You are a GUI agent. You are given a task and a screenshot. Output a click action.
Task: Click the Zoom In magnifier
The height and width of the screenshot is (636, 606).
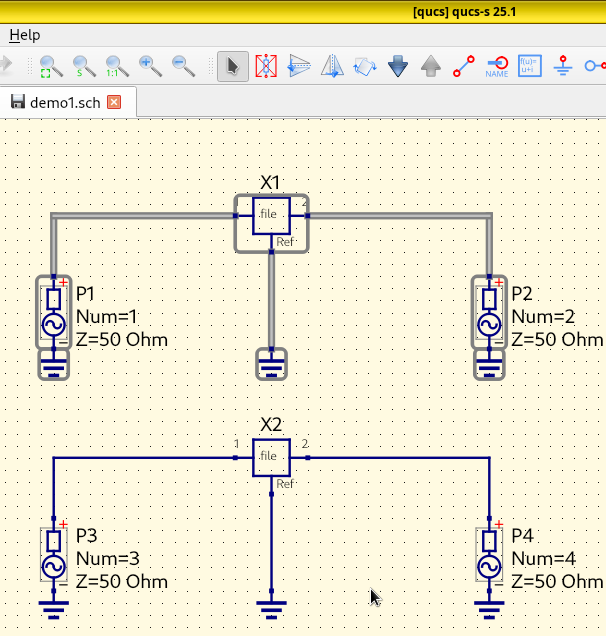point(150,67)
